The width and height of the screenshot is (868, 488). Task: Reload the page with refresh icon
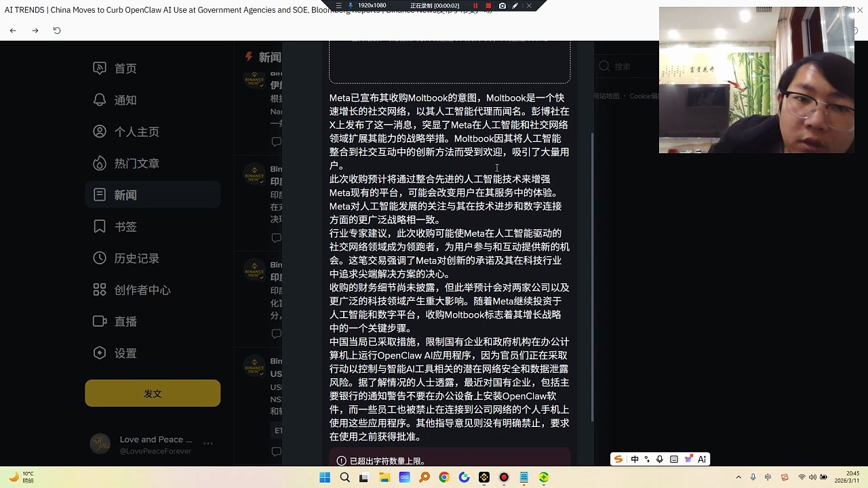[57, 30]
